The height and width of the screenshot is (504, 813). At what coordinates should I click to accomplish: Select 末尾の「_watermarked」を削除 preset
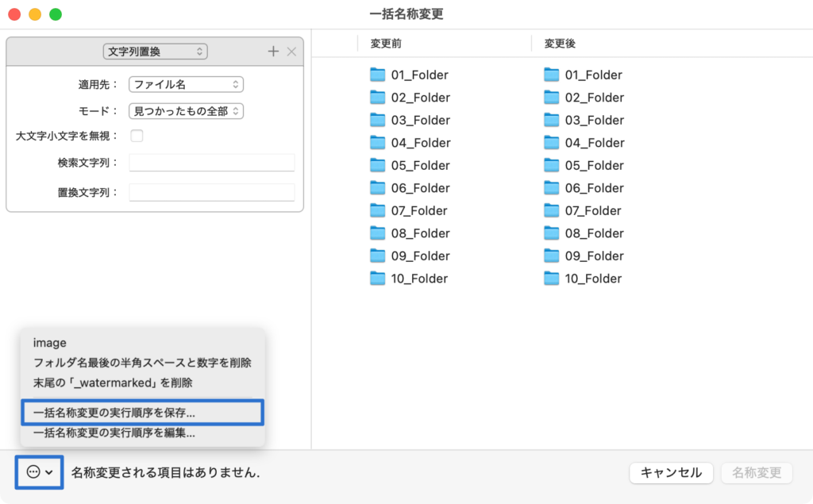pyautogui.click(x=113, y=383)
